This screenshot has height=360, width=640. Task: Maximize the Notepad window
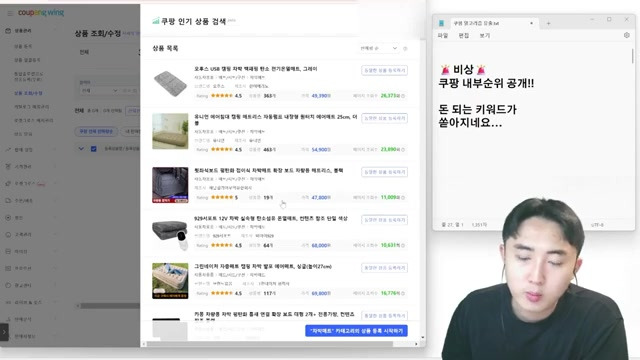(609, 19)
